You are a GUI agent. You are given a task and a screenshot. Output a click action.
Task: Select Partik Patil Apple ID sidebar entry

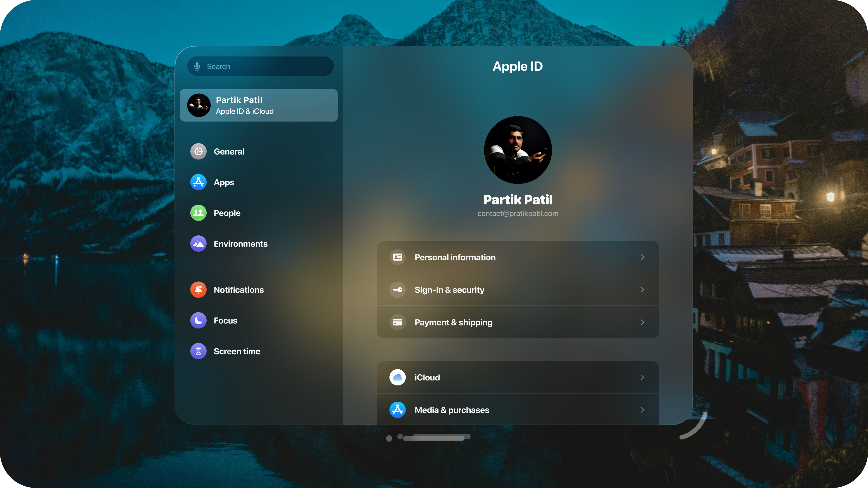[259, 106]
